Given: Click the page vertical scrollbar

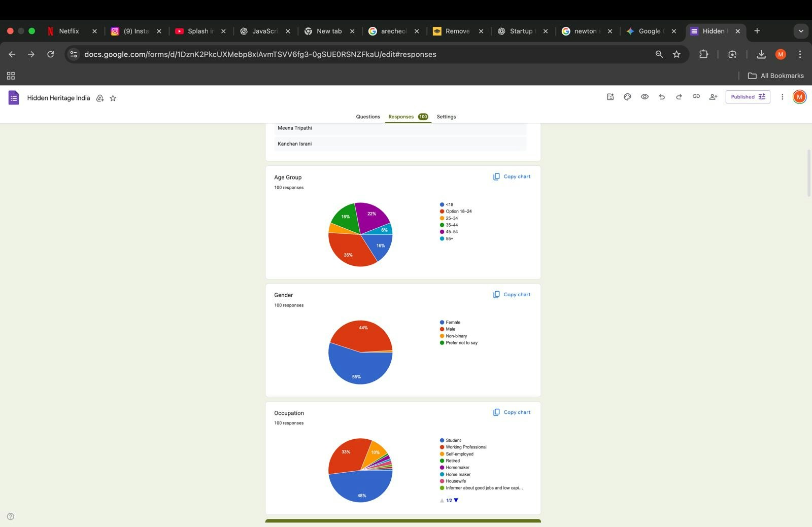Looking at the screenshot, I should (809, 173).
